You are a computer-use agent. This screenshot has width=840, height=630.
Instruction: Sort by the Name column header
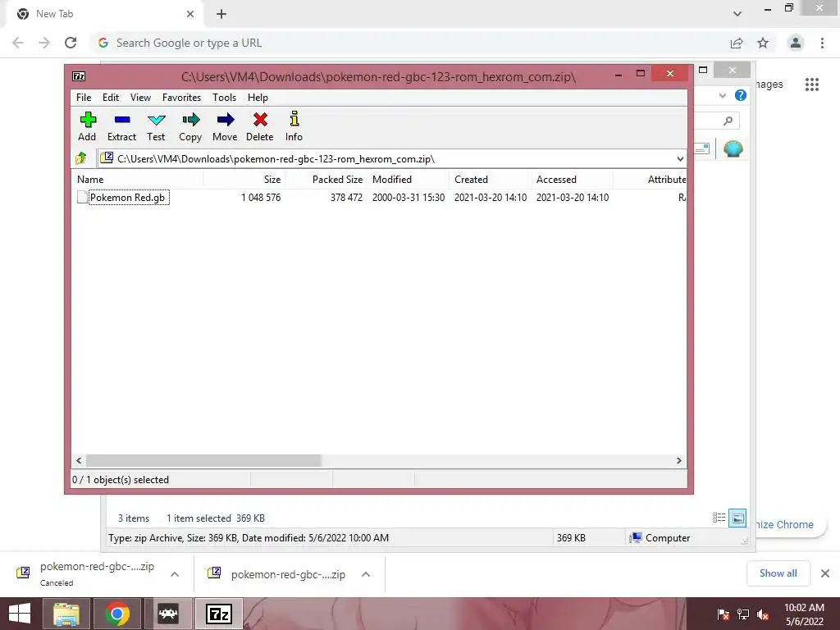click(137, 180)
